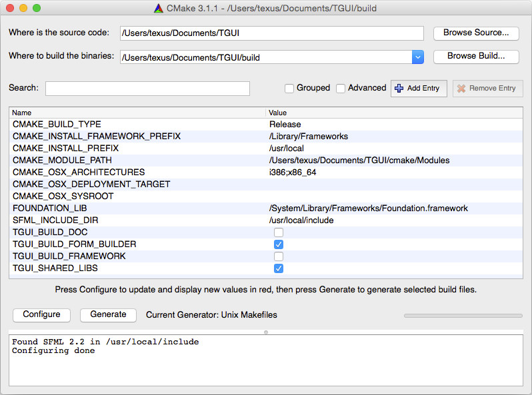Screen dimensions: 532x395
Task: Select the CMAKE_OSX_DEPLOYMENT_TARGET entry
Action: point(91,185)
